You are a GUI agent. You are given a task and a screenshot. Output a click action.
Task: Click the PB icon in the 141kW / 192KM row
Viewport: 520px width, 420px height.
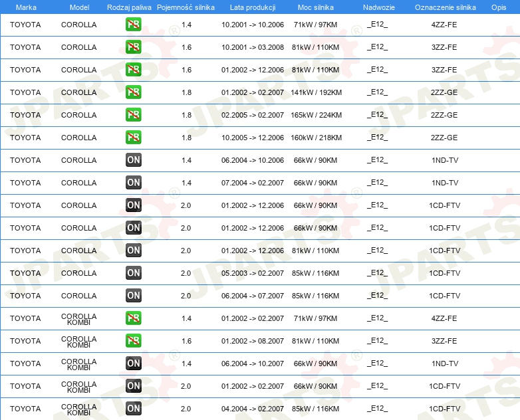pyautogui.click(x=133, y=92)
